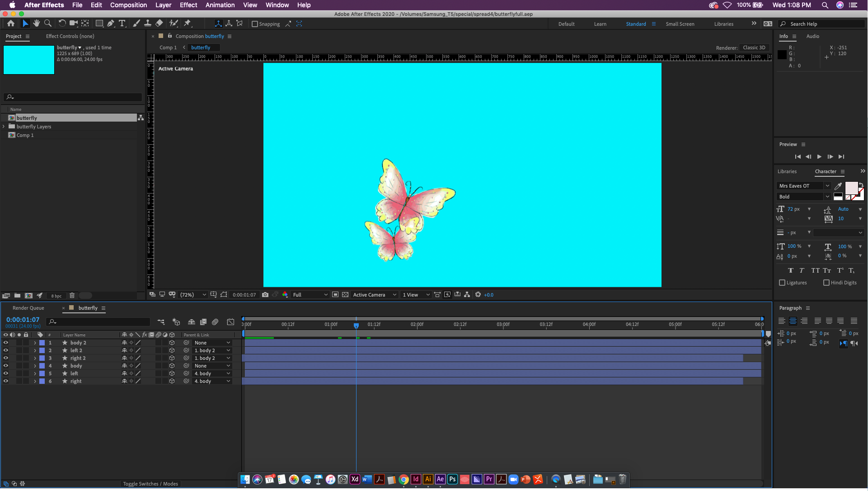Select the Selection (arrow) tool
This screenshot has width=868, height=491.
[25, 24]
